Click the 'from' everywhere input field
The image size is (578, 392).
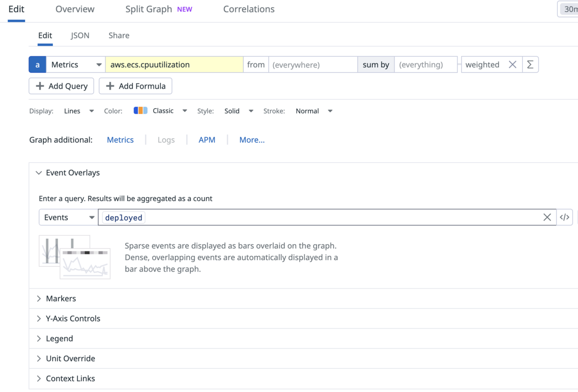point(313,65)
